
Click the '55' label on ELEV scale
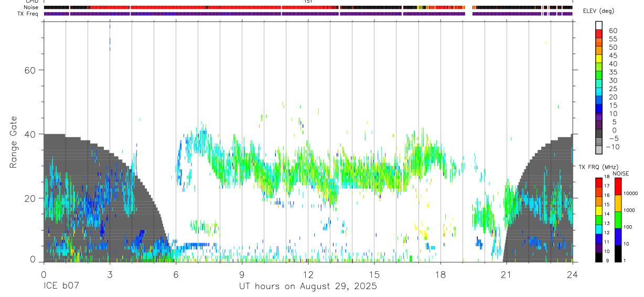click(x=613, y=39)
